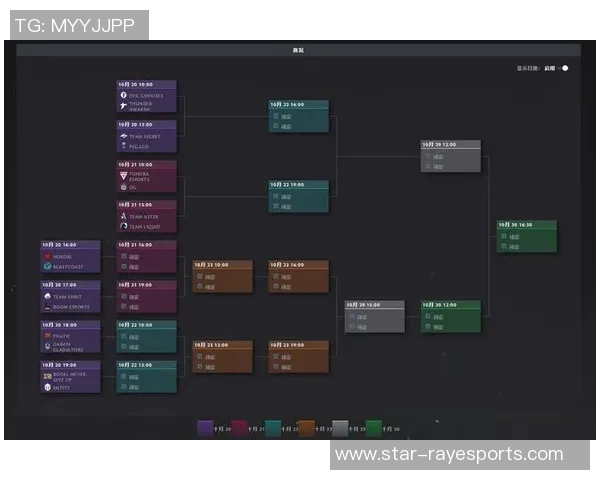Click the Team Spirit logo
600x480 pixels.
(47, 296)
